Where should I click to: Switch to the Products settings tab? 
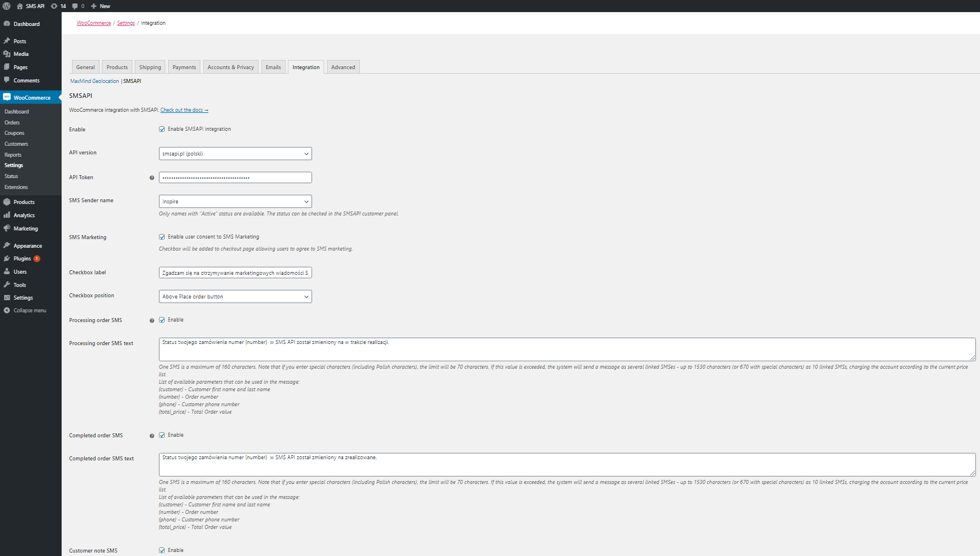pos(117,67)
